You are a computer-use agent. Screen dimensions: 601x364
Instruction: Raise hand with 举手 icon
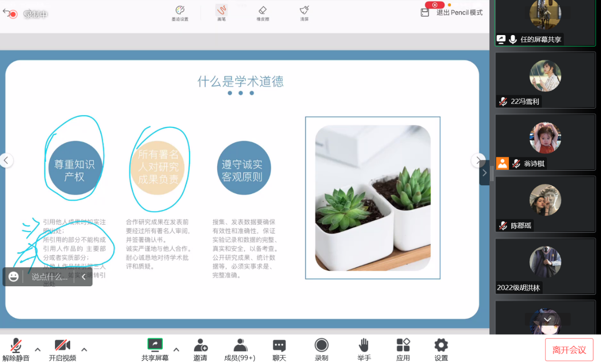tap(364, 350)
